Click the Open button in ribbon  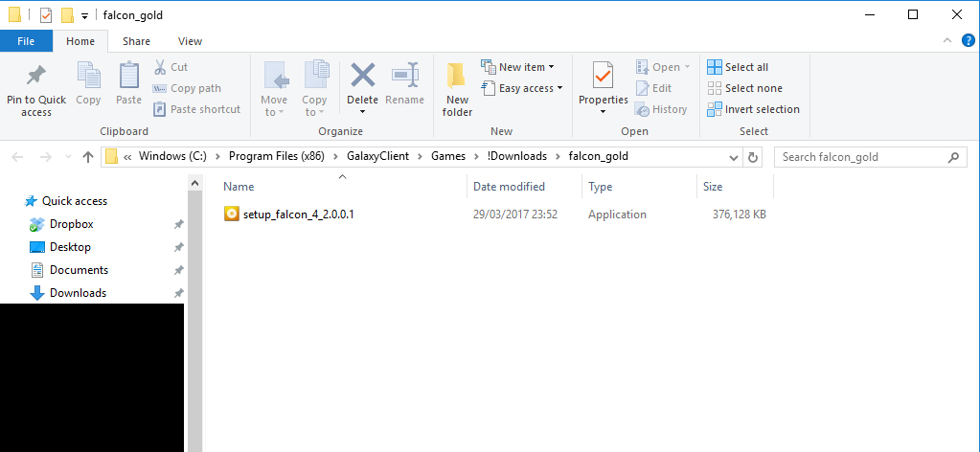click(x=663, y=67)
